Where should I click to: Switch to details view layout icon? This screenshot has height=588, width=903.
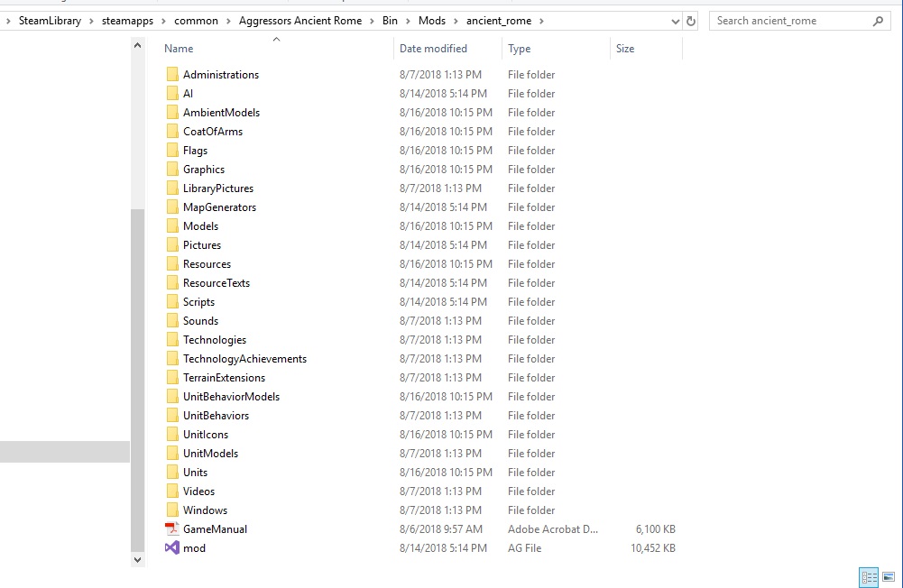click(x=869, y=577)
